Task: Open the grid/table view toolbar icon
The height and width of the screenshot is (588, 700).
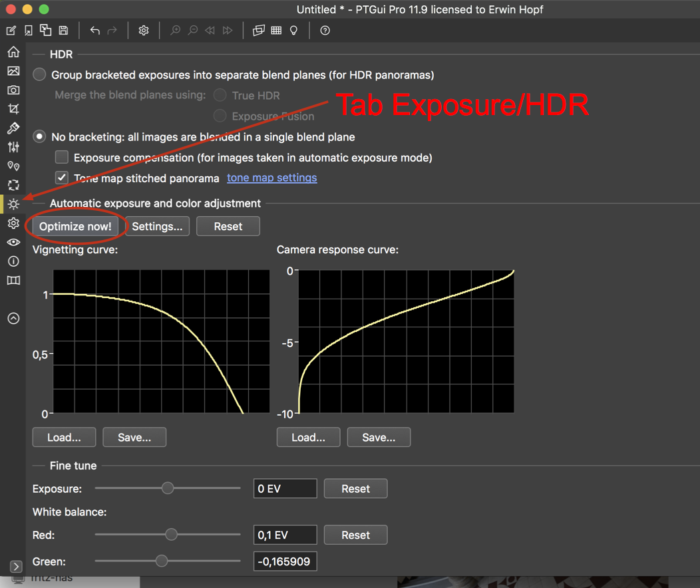Action: (x=276, y=31)
